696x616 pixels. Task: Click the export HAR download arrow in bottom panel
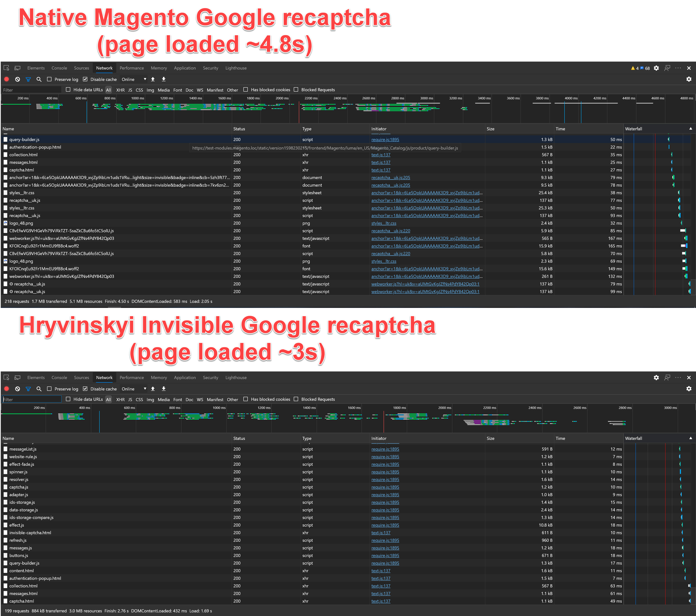(x=163, y=389)
